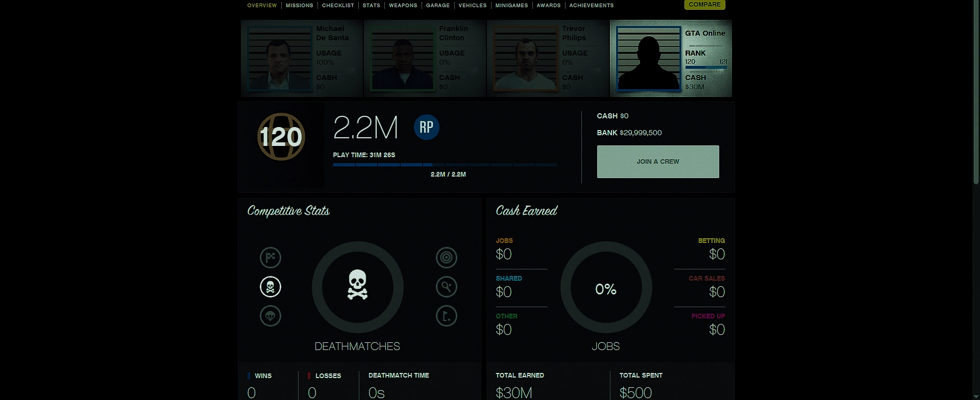Click the Wins stat label
The width and height of the screenshot is (980, 400).
pos(263,376)
